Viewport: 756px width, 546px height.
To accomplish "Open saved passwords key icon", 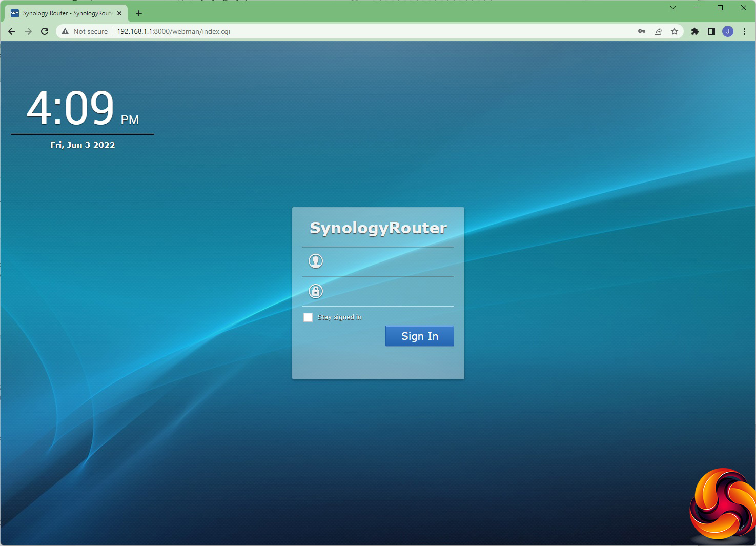I will tap(642, 31).
